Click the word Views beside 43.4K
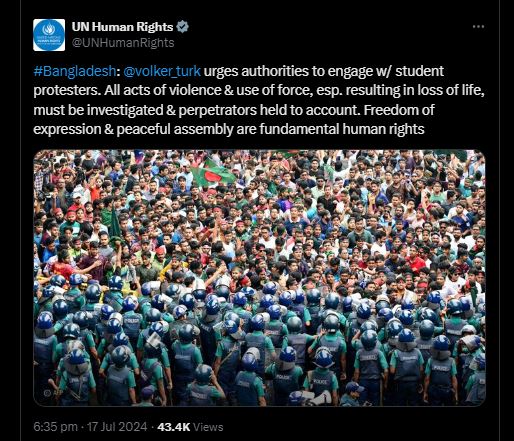Screen dimensions: 514x441 point(208,427)
